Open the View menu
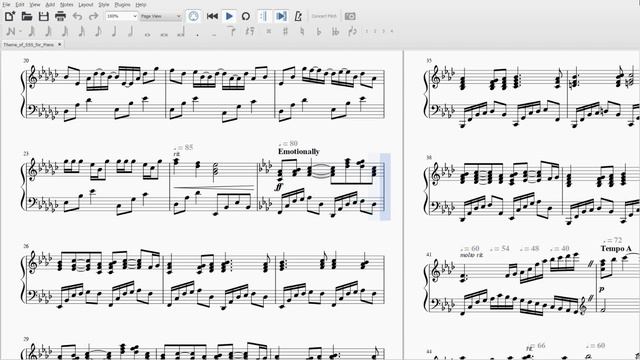640x360 pixels. [x=35, y=4]
